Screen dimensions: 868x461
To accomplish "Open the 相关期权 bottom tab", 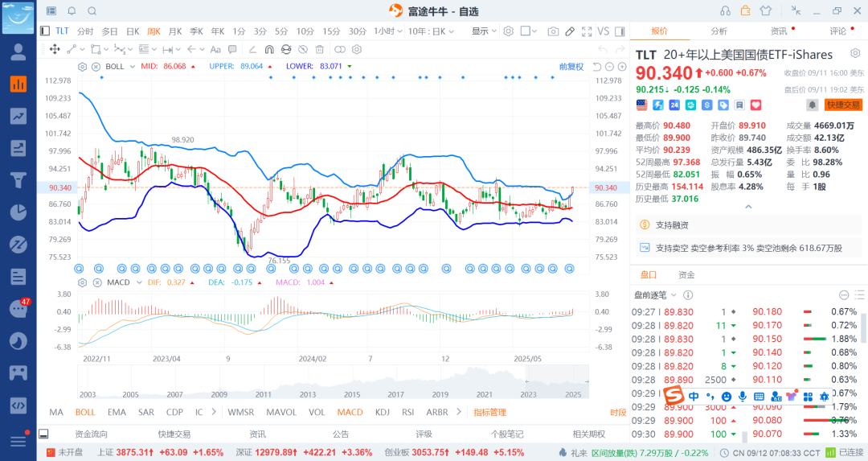I will (589, 434).
